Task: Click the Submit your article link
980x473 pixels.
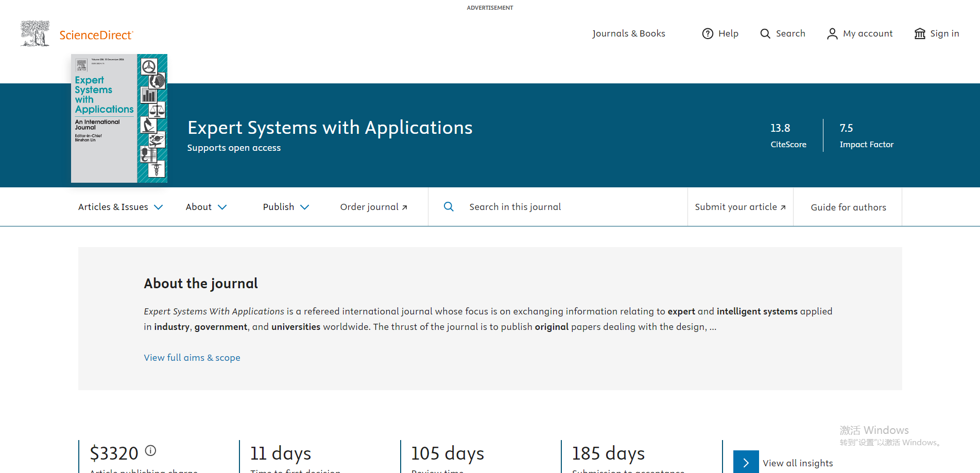Action: 740,207
